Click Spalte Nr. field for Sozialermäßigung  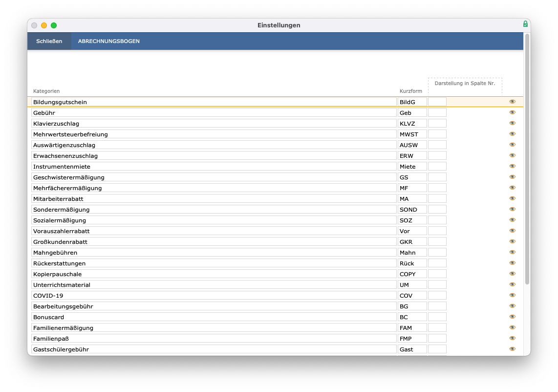[437, 220]
